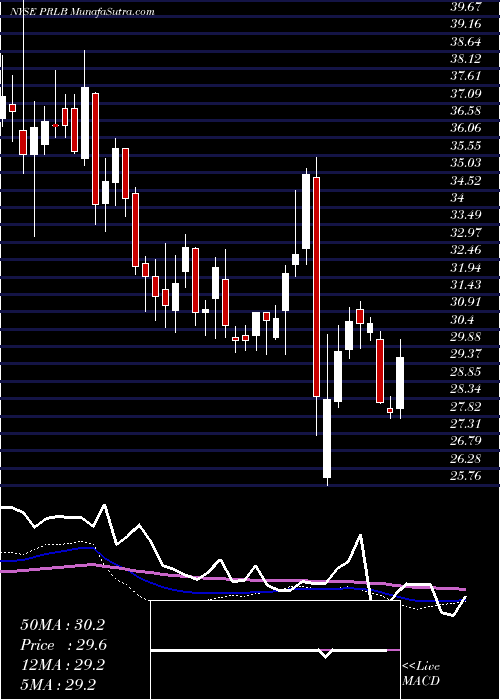Click the Price : 29.6 label

click(x=64, y=645)
